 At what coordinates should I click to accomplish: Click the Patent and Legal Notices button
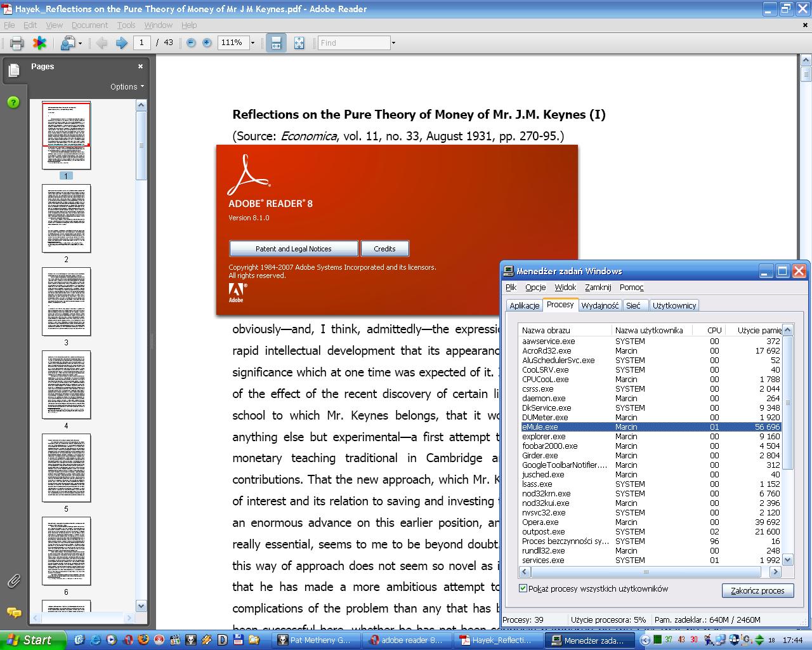294,249
